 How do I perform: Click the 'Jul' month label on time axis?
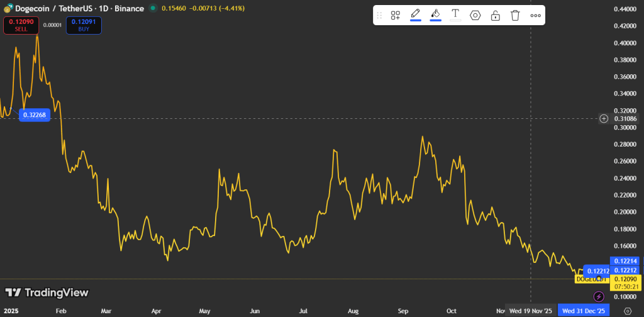304,311
